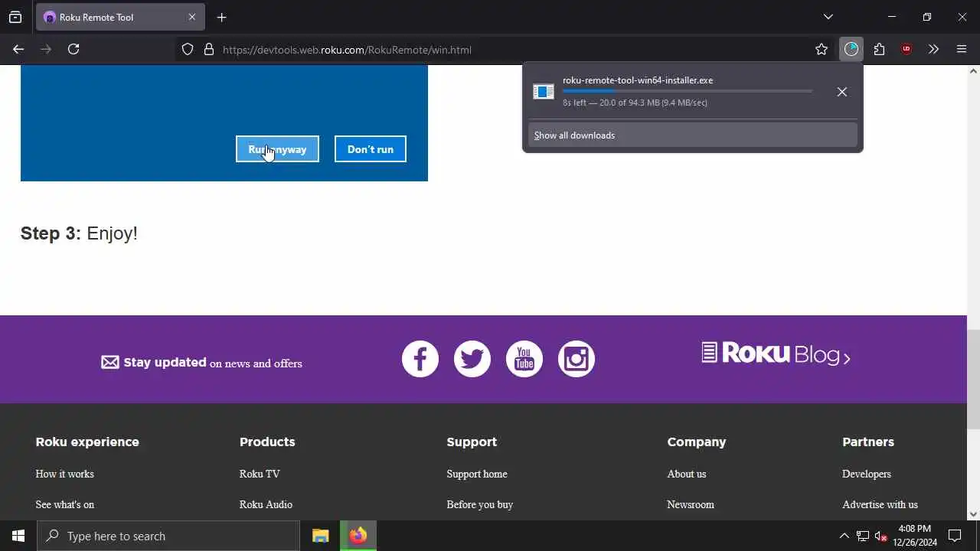Bookmark this page with star icon
Viewport: 980px width, 551px height.
point(822,50)
